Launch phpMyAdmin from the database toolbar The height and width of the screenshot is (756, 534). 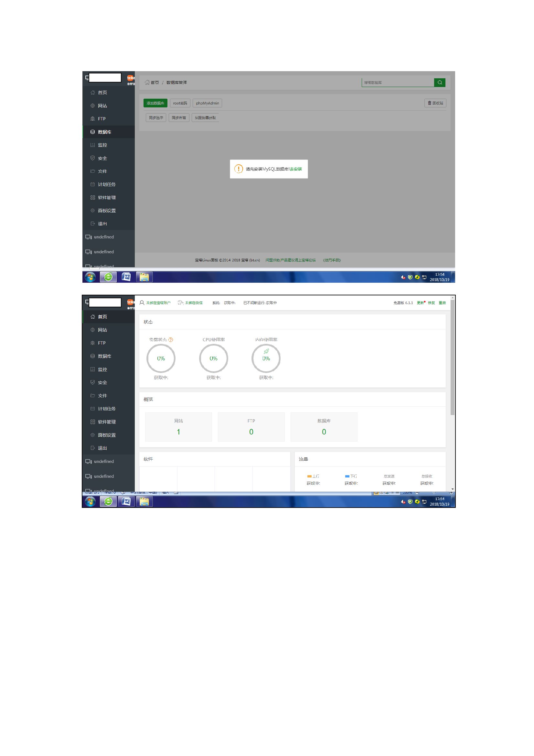(x=207, y=103)
